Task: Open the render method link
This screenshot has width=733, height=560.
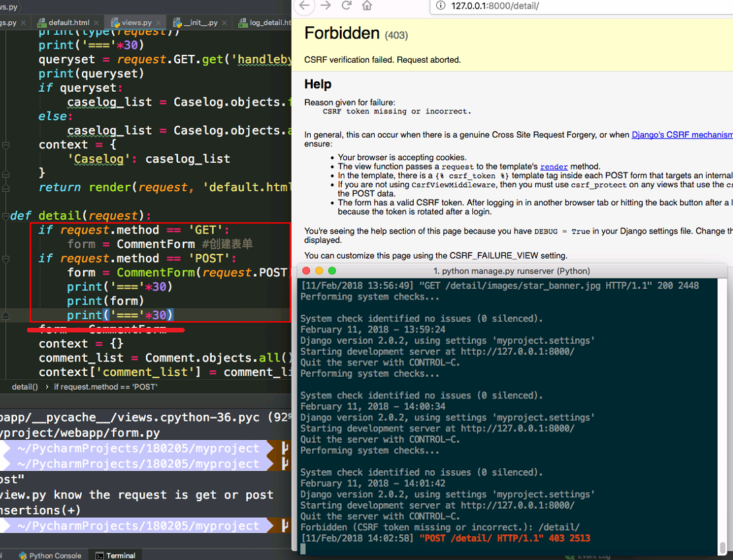Action: (554, 167)
